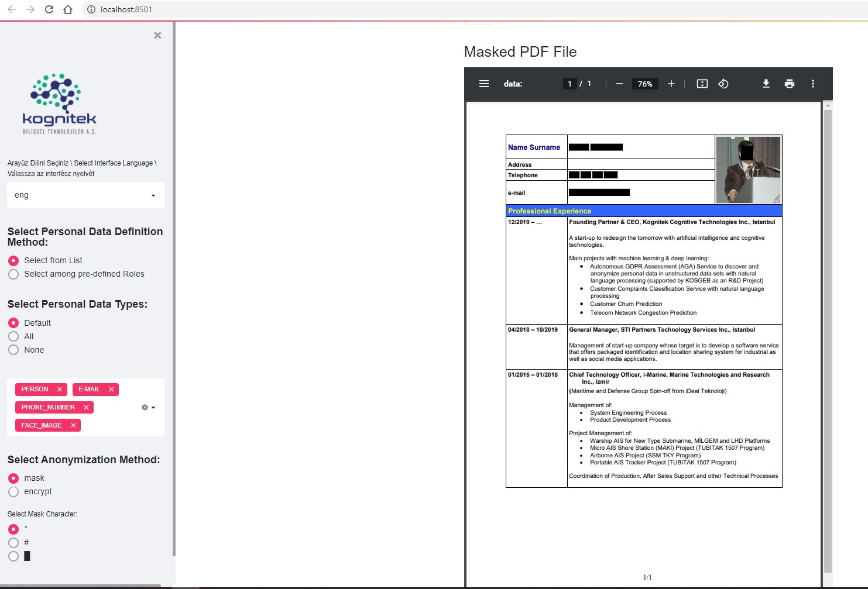Reload the localhost page
868x589 pixels.
[49, 9]
